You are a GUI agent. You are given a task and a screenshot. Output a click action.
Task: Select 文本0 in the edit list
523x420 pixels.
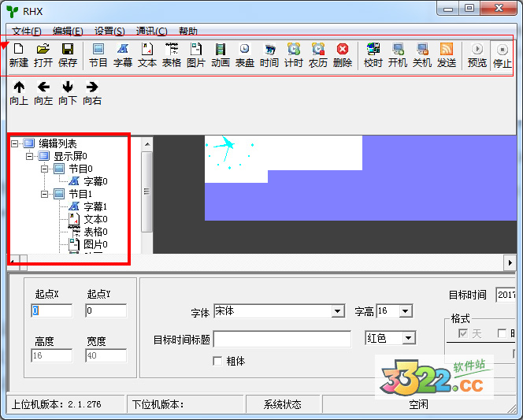pyautogui.click(x=95, y=219)
